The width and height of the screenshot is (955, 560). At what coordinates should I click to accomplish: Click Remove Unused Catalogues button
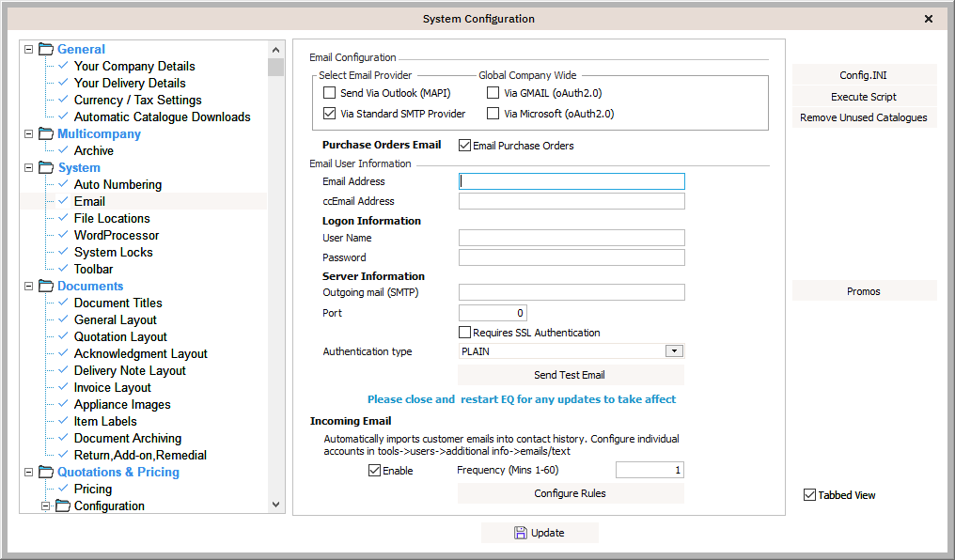pos(864,117)
